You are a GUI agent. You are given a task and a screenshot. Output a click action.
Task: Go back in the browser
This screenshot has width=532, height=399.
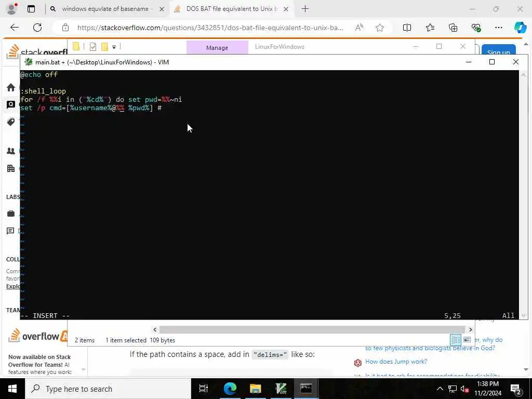[x=15, y=28]
